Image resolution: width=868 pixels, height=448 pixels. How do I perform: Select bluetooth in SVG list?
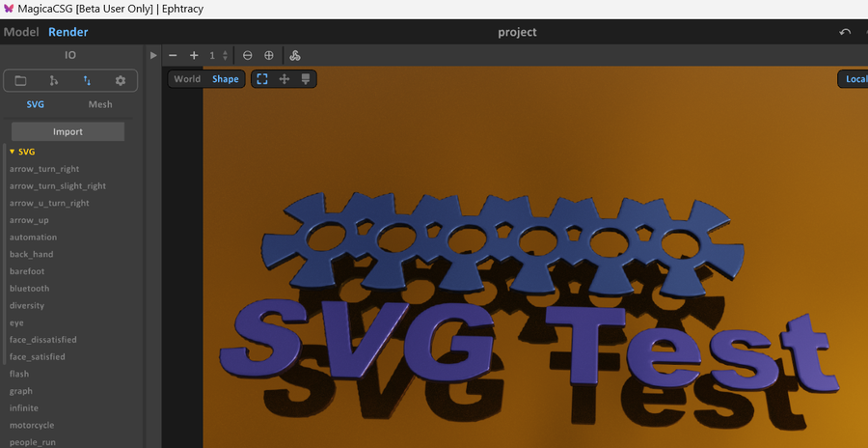[29, 289]
